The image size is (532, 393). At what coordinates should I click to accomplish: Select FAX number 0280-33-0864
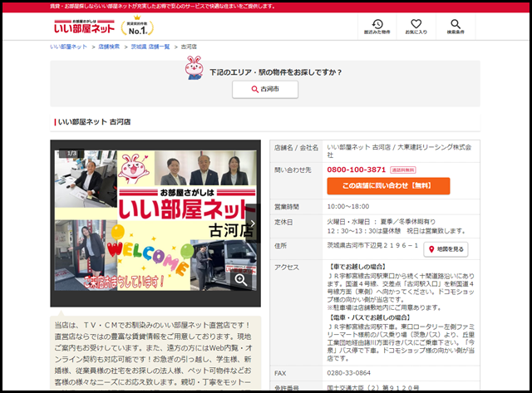[349, 373]
